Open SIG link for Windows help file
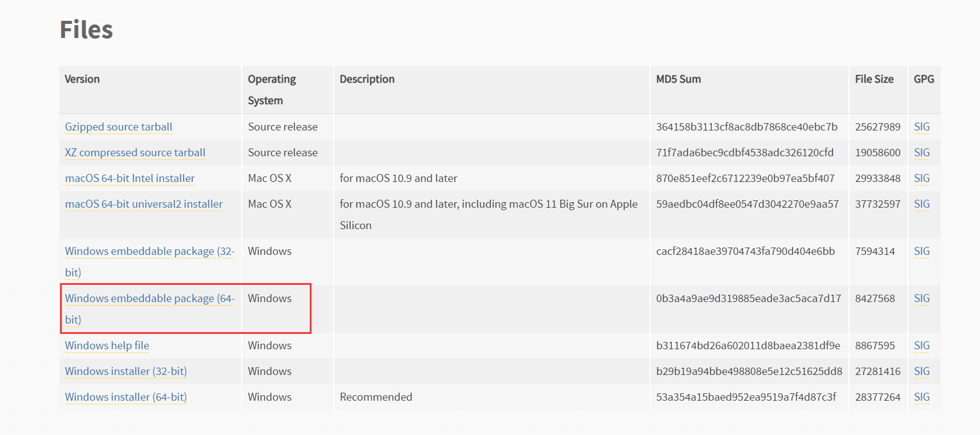Image resolution: width=980 pixels, height=435 pixels. (x=921, y=346)
